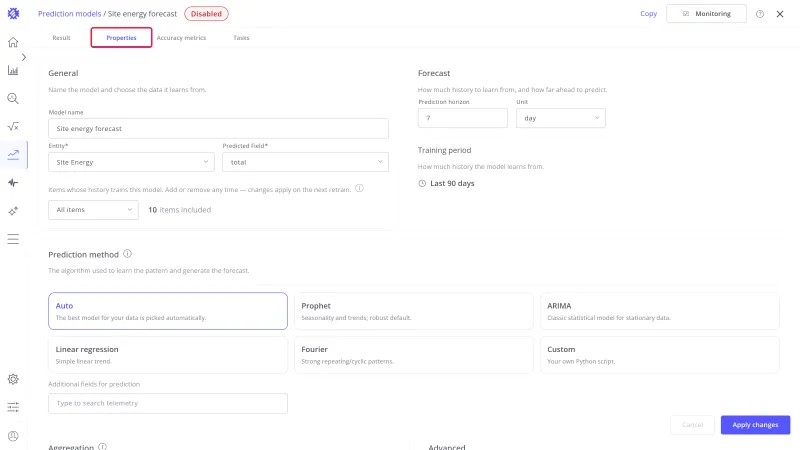Select the Linear regression method
The width and height of the screenshot is (800, 450).
[168, 355]
